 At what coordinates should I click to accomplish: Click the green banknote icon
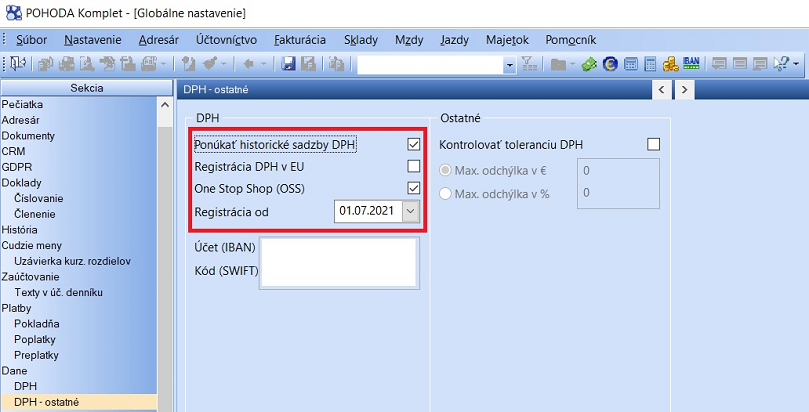(x=589, y=64)
